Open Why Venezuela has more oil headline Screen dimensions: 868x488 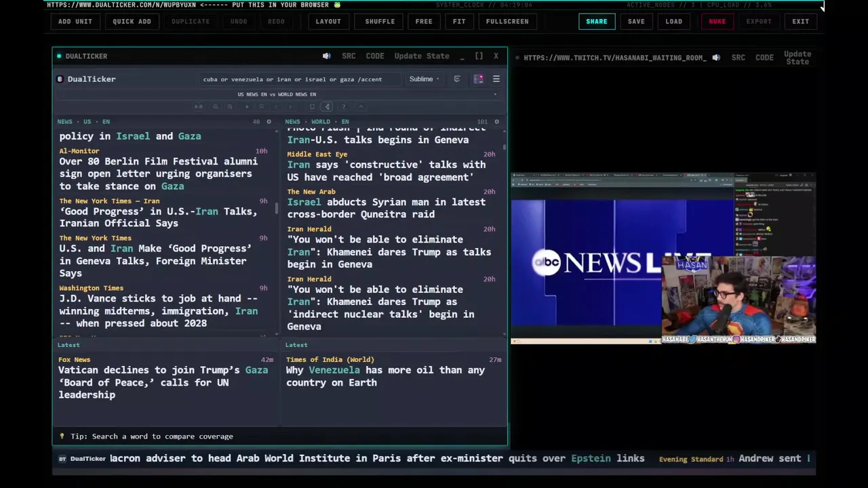(385, 376)
